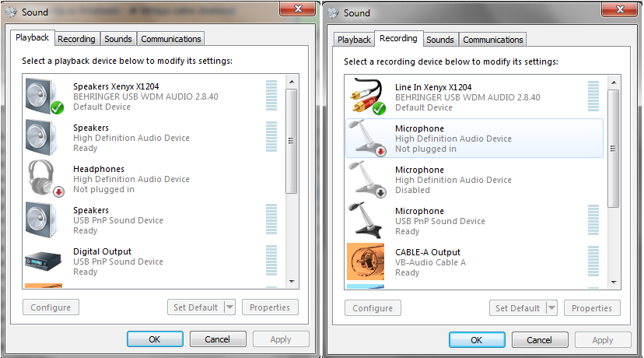Select the Digital Output device icon
Viewport: 644px width, 358px height.
click(43, 261)
